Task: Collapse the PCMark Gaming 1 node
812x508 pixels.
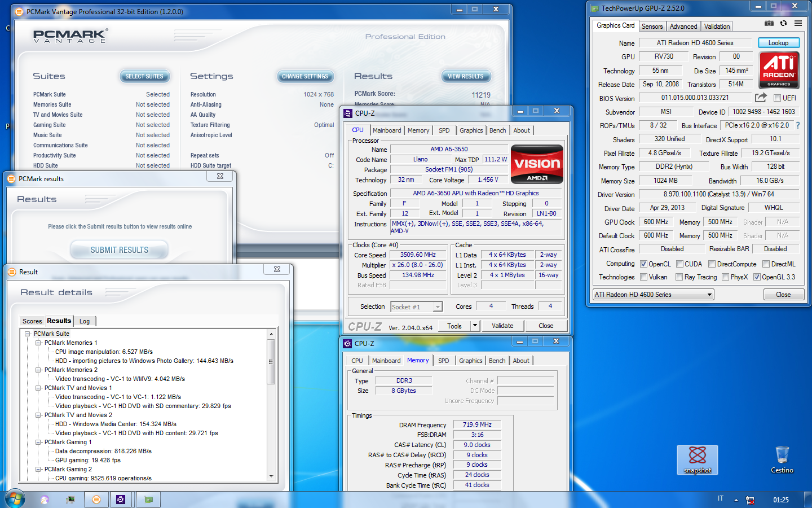Action: point(38,442)
